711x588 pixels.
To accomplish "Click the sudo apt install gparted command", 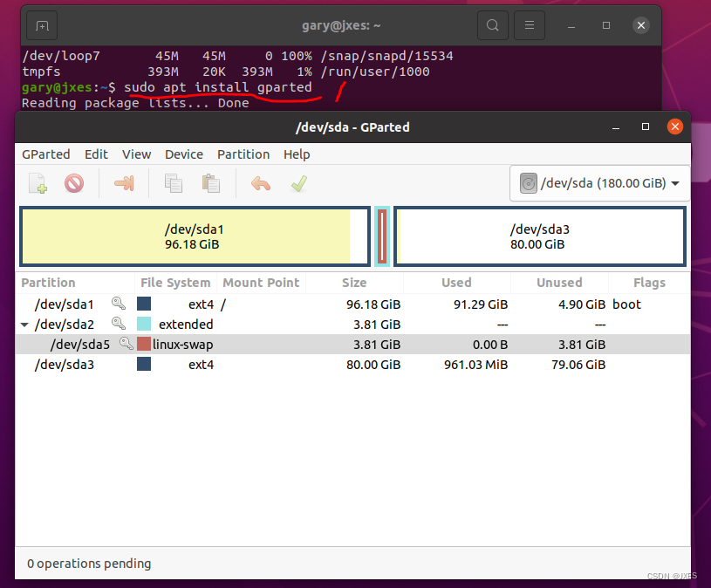I will pos(218,87).
